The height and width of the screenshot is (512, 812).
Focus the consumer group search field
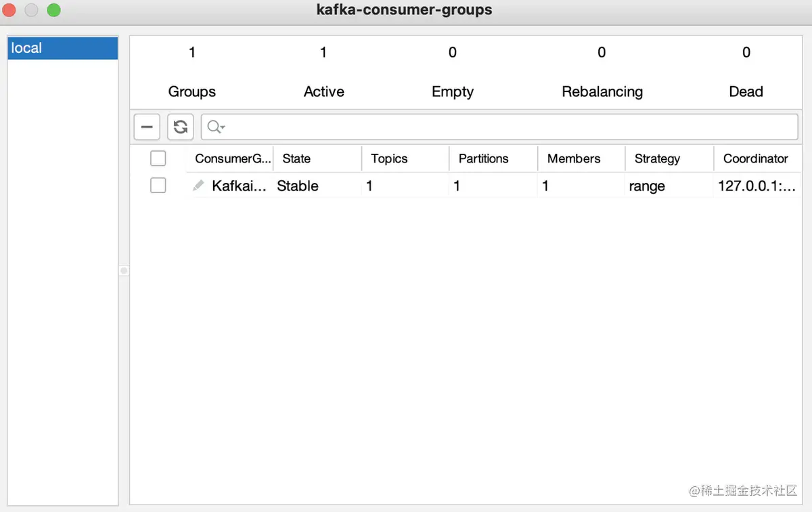(507, 127)
